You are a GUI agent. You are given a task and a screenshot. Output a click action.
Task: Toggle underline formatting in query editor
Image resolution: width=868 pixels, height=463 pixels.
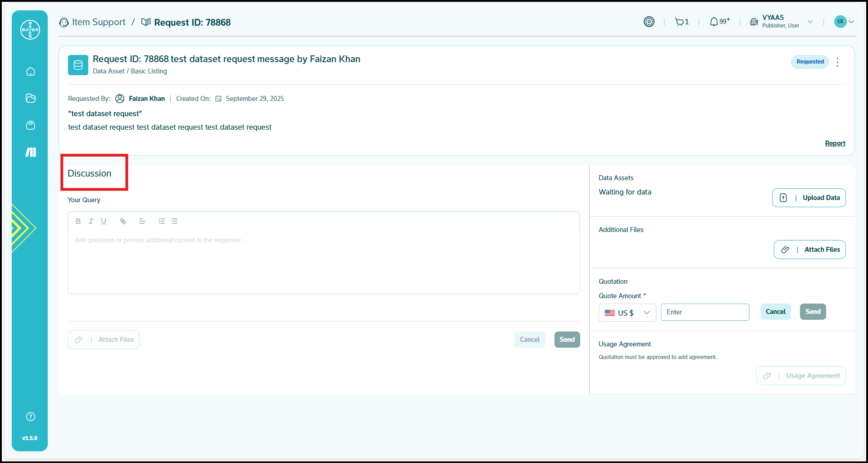tap(104, 221)
